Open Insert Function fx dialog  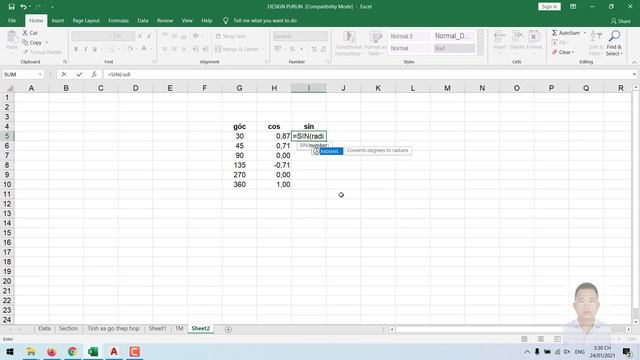coord(94,74)
